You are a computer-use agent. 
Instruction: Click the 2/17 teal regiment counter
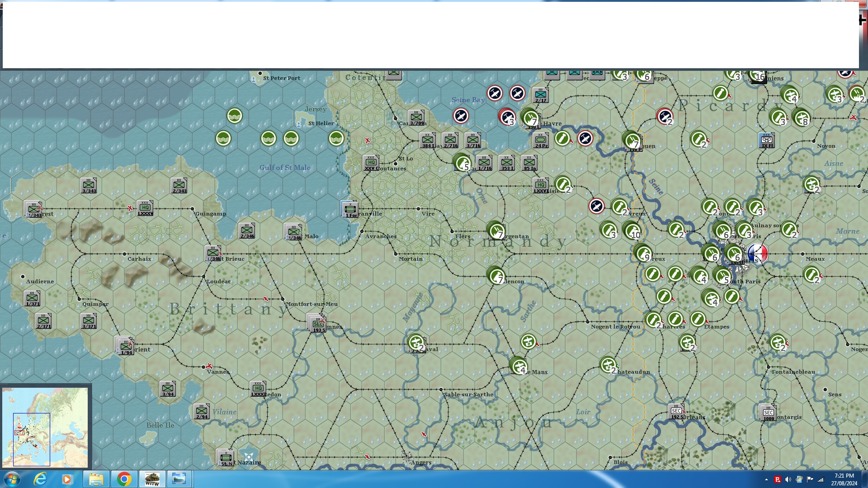(541, 95)
